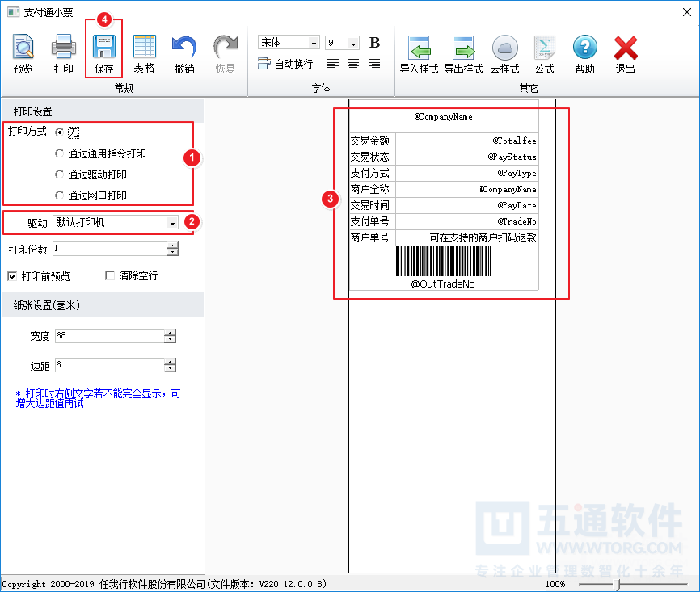The height and width of the screenshot is (592, 700).
Task: Select the @PayType value cell
Action: 467,173
